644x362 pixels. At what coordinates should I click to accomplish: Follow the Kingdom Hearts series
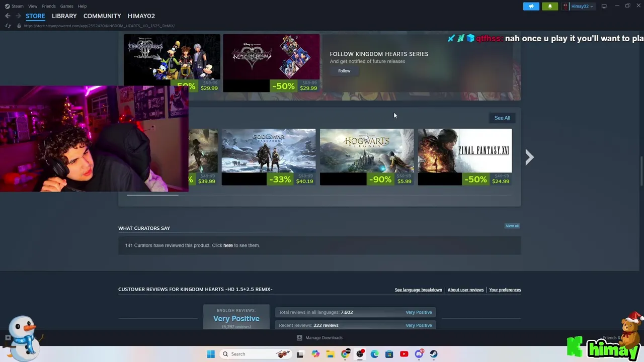click(x=344, y=71)
